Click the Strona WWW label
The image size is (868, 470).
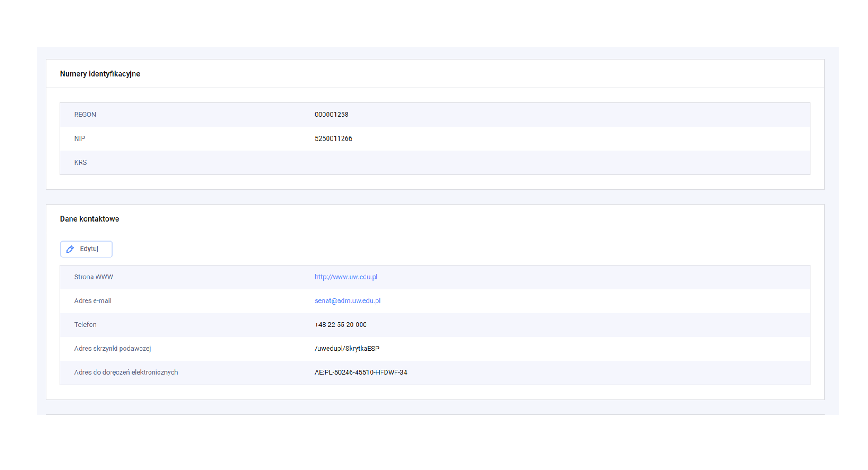pos(93,277)
